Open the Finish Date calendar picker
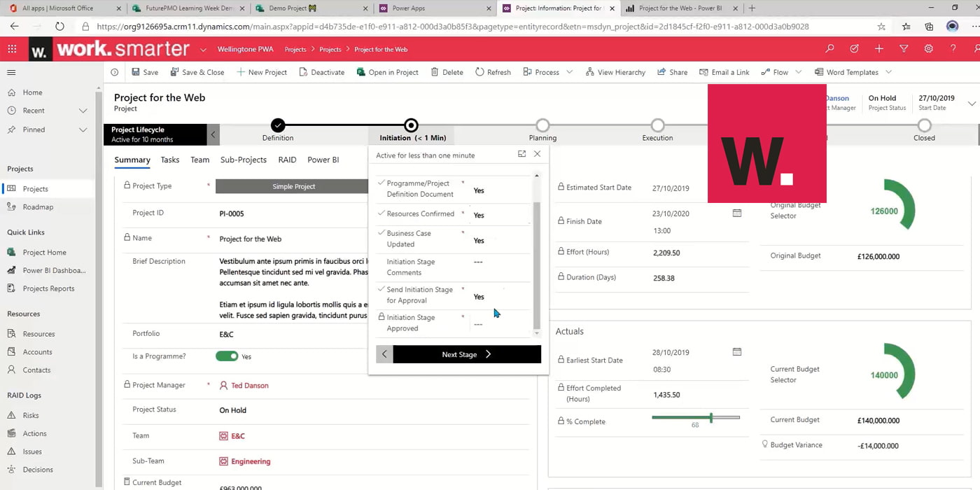 [737, 213]
